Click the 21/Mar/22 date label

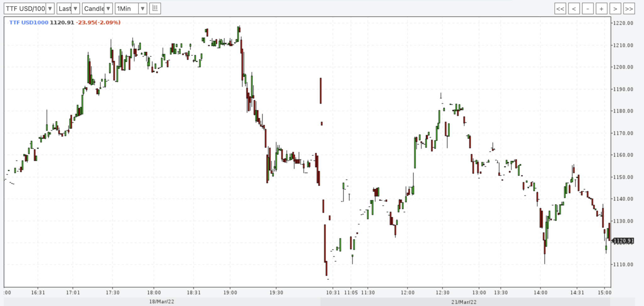point(464,302)
